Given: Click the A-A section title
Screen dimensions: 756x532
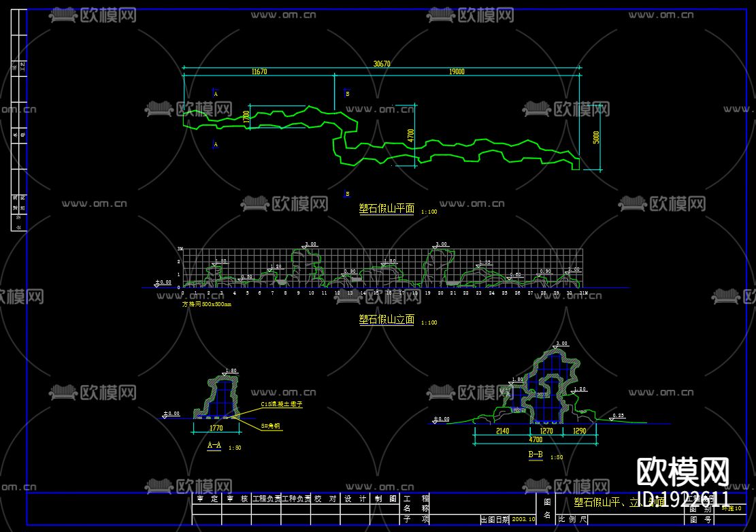Looking at the screenshot, I should click(214, 445).
